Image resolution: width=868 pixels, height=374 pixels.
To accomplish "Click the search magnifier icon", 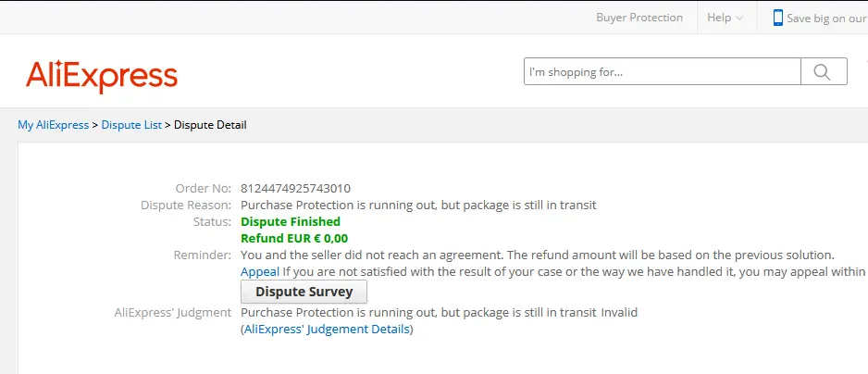I will click(x=823, y=72).
